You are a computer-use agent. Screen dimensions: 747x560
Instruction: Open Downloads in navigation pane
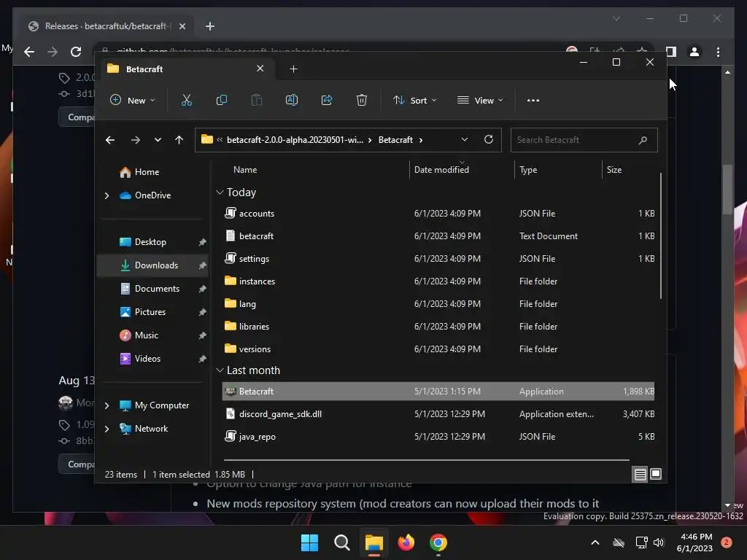point(152,265)
